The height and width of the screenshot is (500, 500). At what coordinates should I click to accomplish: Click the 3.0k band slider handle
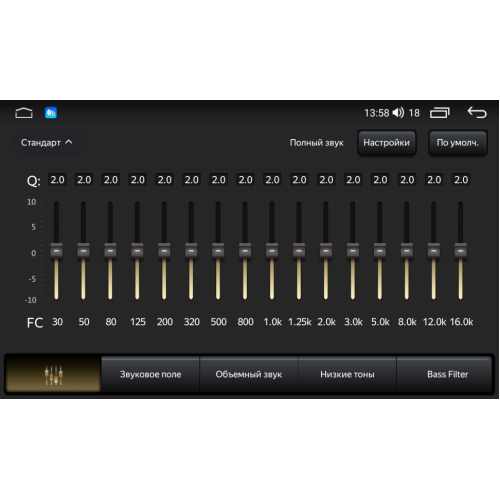(353, 251)
